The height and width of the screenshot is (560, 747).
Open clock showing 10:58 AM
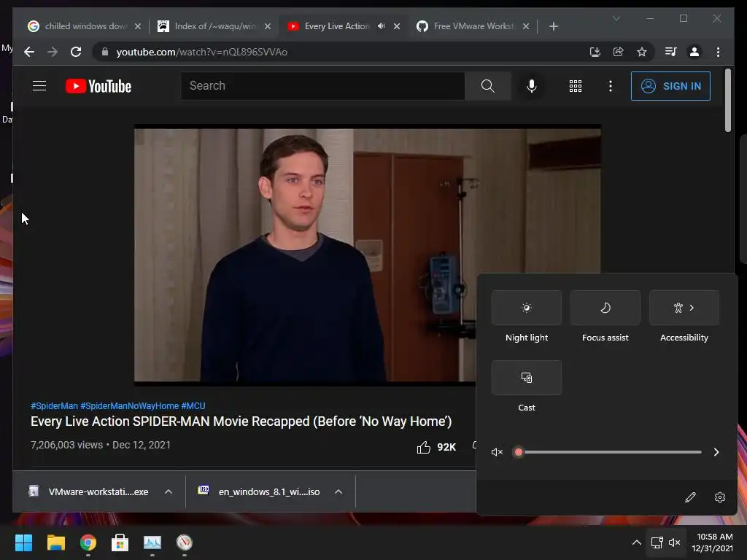point(712,542)
